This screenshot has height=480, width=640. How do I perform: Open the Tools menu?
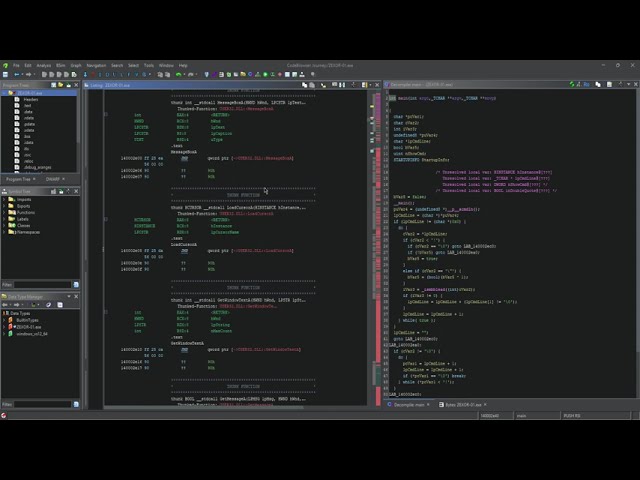point(149,65)
